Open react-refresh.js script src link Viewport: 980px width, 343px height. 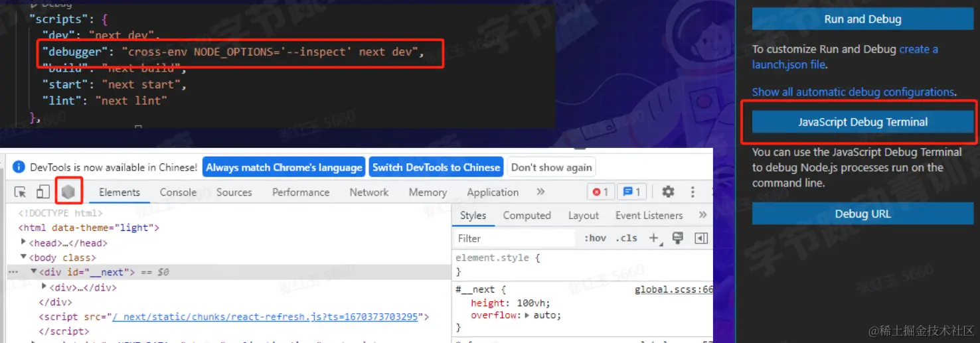coord(264,316)
